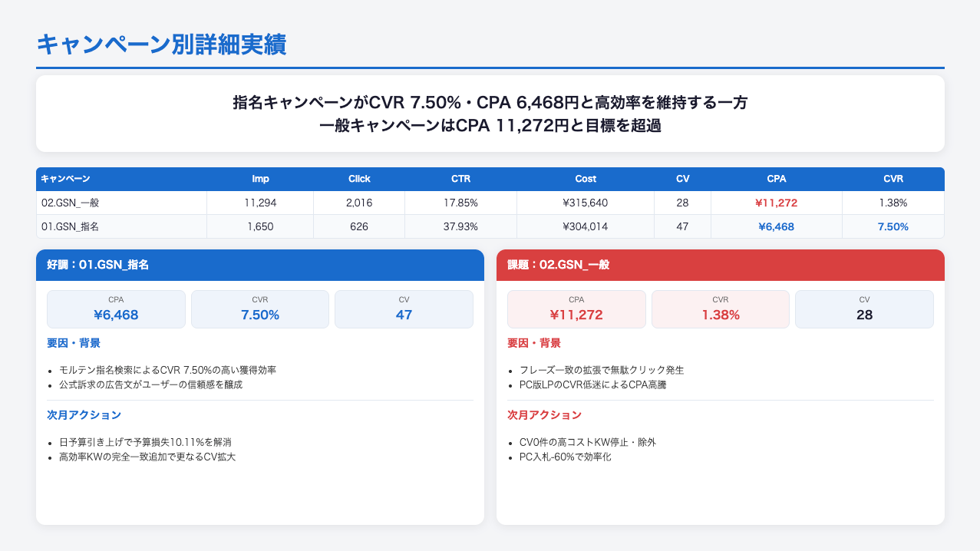
Task: Select the 01.GSN_指名 row name in table
Action: pos(71,226)
